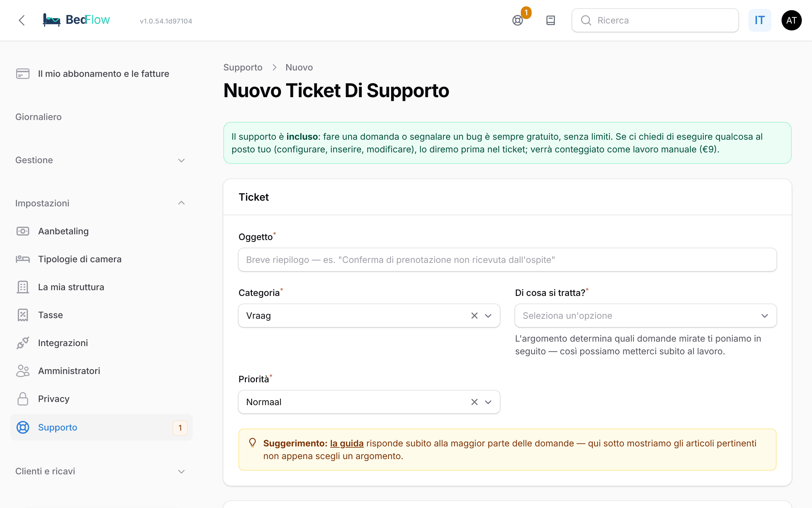Go to Supporto breadcrumb link
Image resolution: width=812 pixels, height=508 pixels.
[243, 67]
